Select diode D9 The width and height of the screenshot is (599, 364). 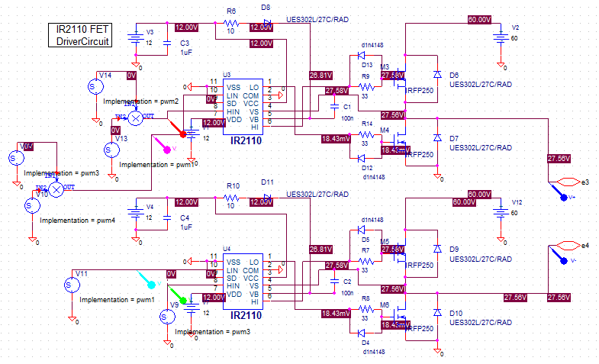(437, 249)
